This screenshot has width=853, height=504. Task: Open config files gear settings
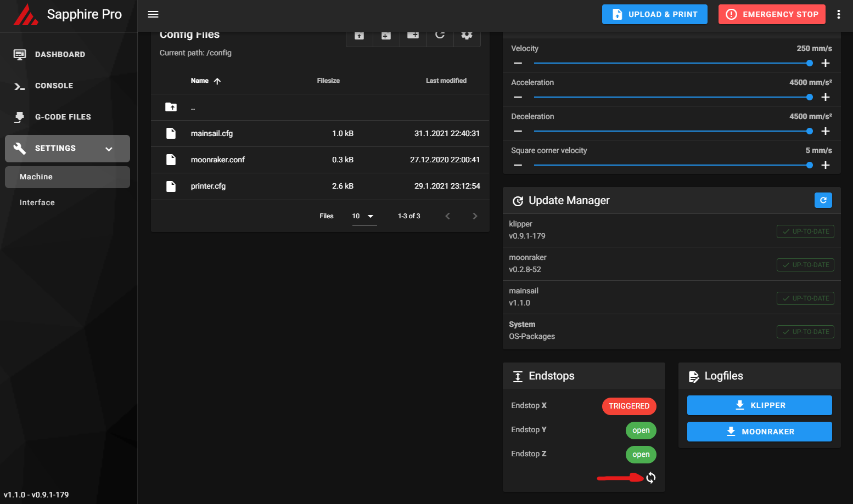click(467, 35)
